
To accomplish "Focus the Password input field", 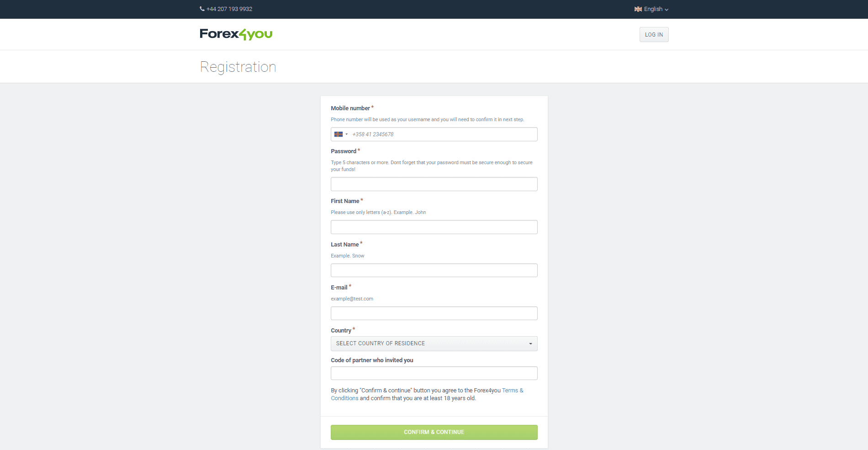I will [x=434, y=184].
